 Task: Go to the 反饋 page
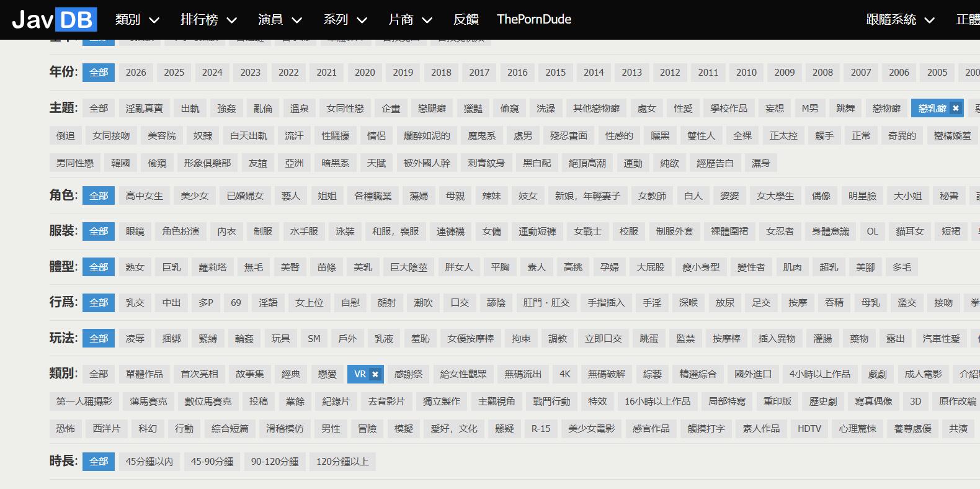(466, 20)
